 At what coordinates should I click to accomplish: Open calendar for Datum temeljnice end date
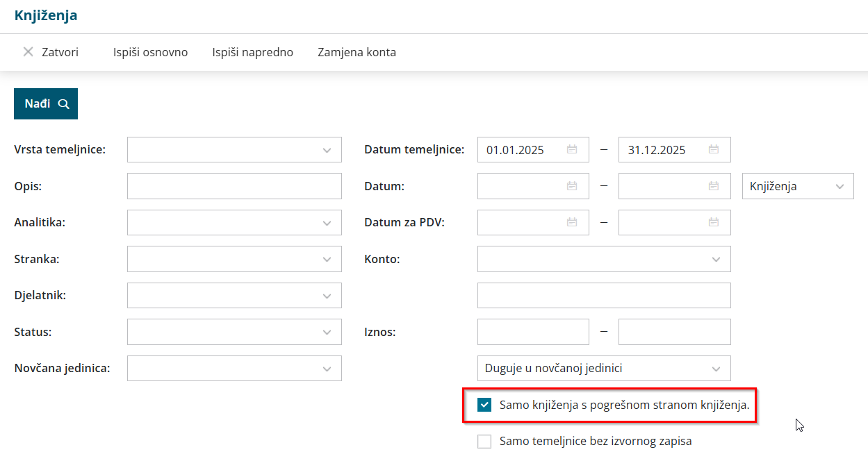click(x=714, y=149)
